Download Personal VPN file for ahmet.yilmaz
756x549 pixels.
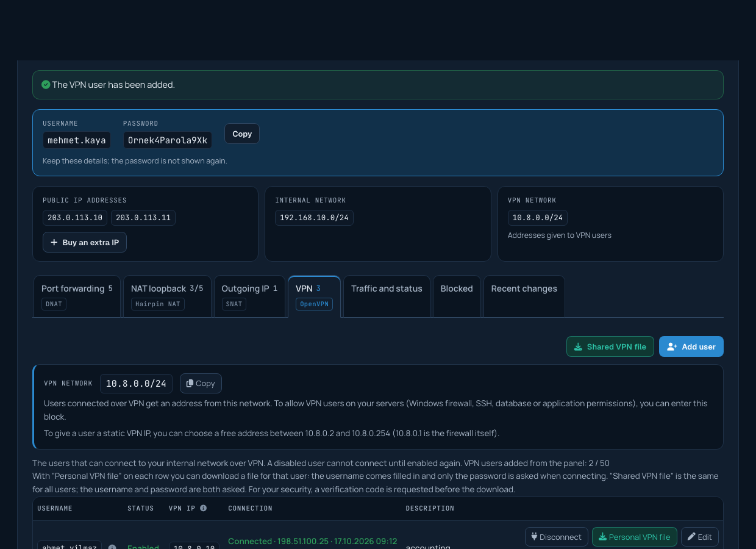(635, 537)
